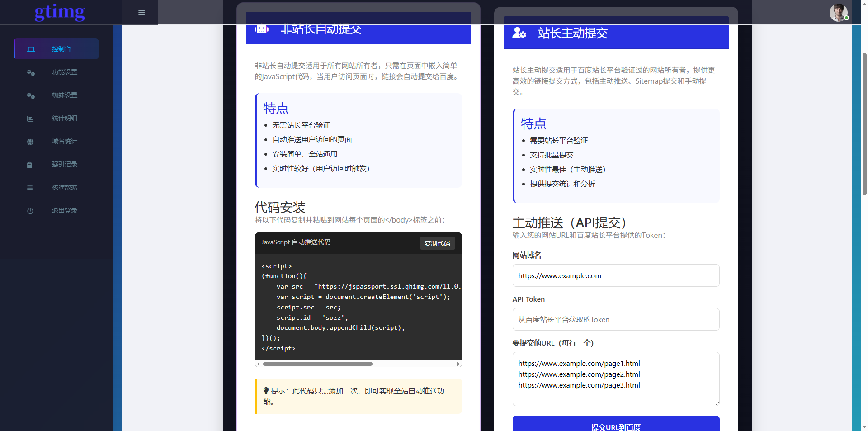Click the textarea resize handle corner

point(716,403)
